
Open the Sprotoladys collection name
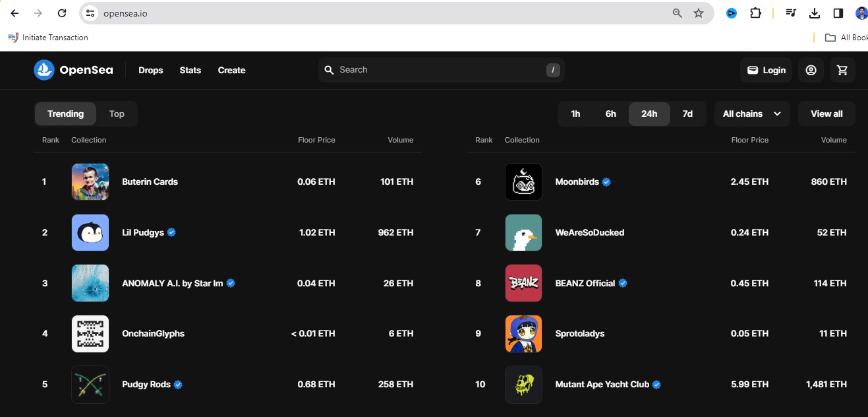point(580,334)
